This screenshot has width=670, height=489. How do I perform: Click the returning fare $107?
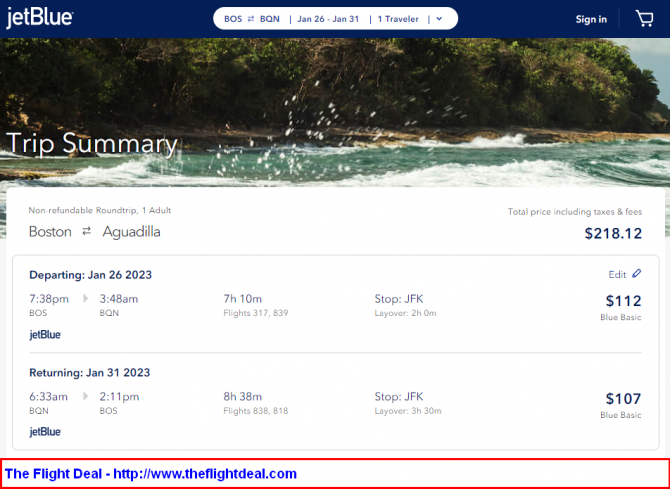point(623,399)
